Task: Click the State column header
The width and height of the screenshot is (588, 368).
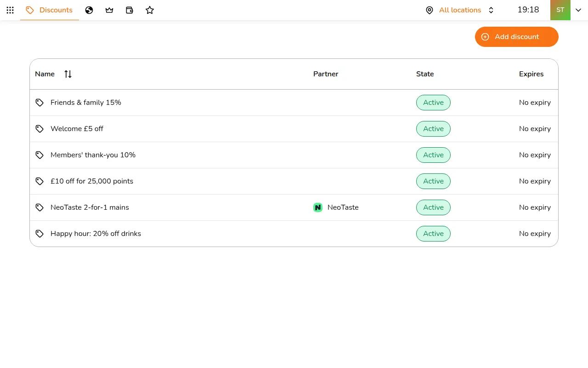Action: [x=425, y=74]
